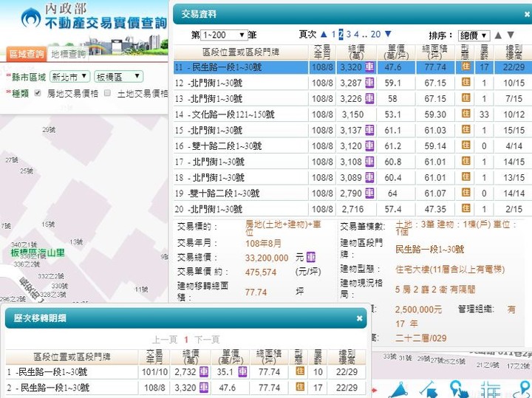Click the purple 車 icon in row 12 北門街
The width and height of the screenshot is (532, 398).
pos(369,83)
